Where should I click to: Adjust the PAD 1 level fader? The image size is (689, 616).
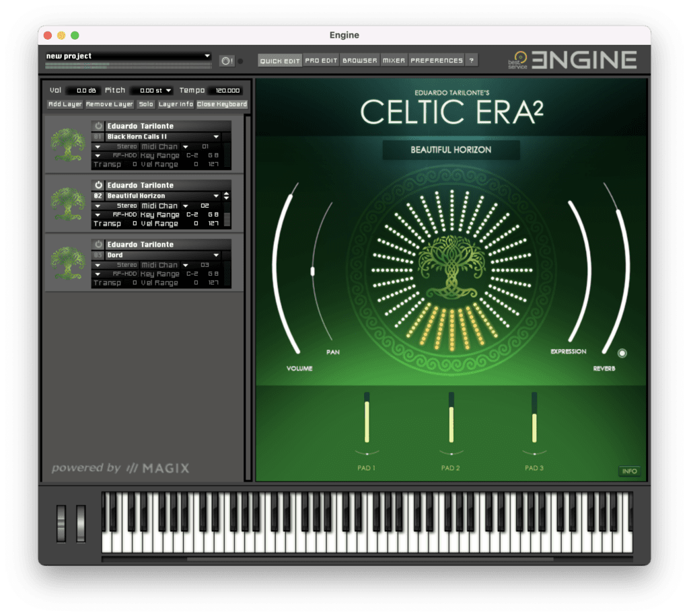367,418
